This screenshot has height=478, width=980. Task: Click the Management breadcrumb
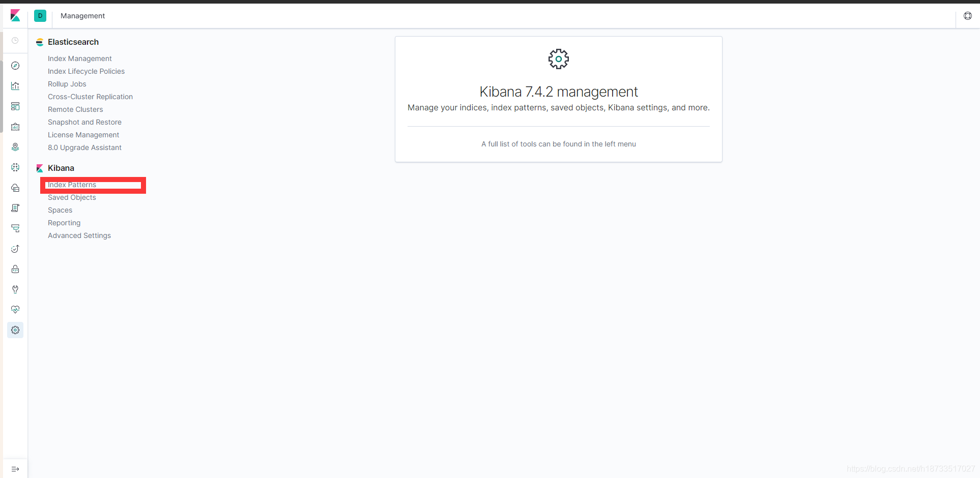pos(82,16)
